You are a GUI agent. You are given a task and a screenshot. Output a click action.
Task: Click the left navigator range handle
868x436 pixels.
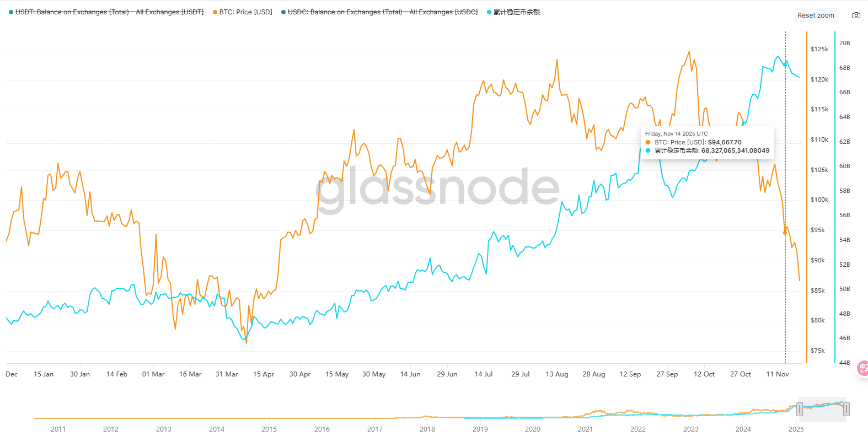click(x=800, y=409)
